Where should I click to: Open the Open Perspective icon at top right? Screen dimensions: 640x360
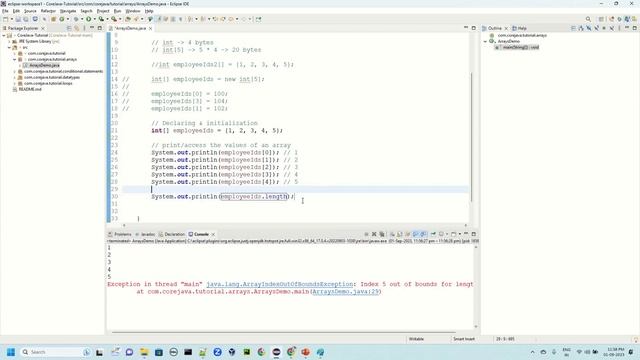tap(601, 19)
